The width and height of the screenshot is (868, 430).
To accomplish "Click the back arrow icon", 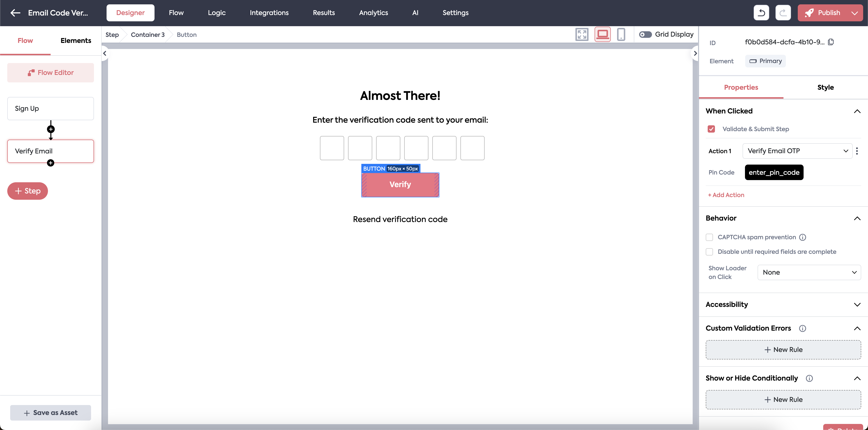I will coord(15,13).
